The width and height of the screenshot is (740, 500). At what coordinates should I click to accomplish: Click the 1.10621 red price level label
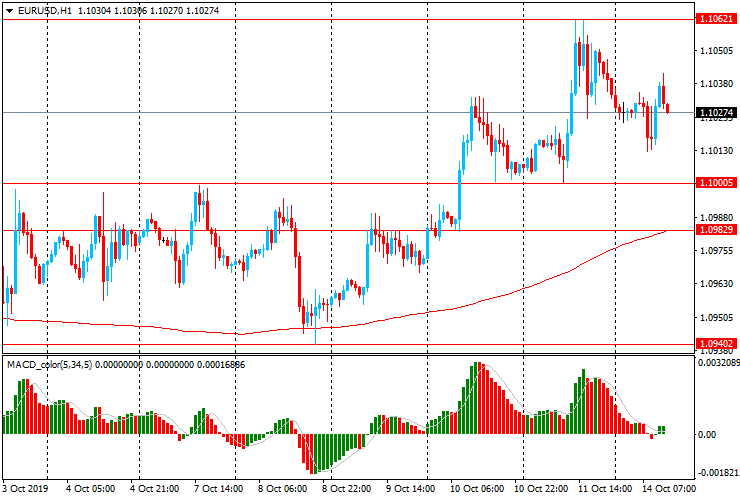click(716, 19)
